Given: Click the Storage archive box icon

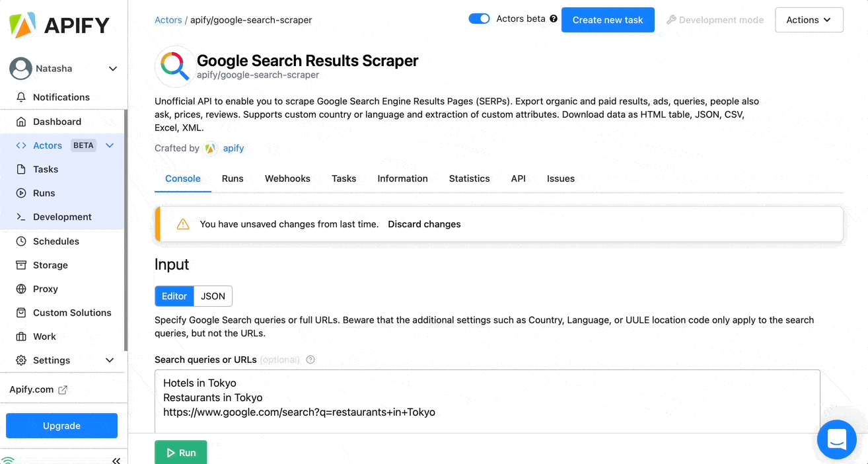Looking at the screenshot, I should (21, 265).
